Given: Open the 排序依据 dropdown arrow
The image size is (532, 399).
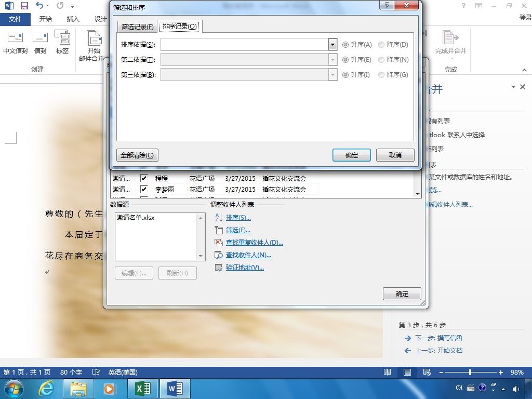Looking at the screenshot, I should click(332, 45).
